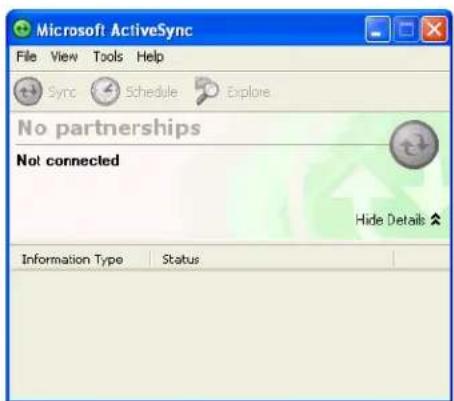Minimize the ActiveSync window
The width and height of the screenshot is (454, 401).
[x=378, y=30]
